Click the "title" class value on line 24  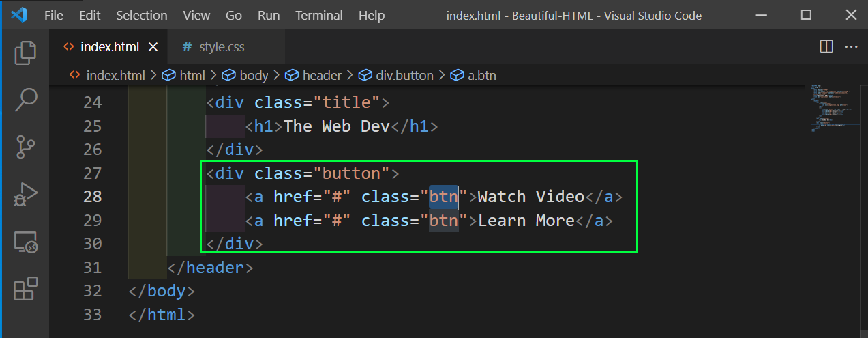[x=346, y=102]
